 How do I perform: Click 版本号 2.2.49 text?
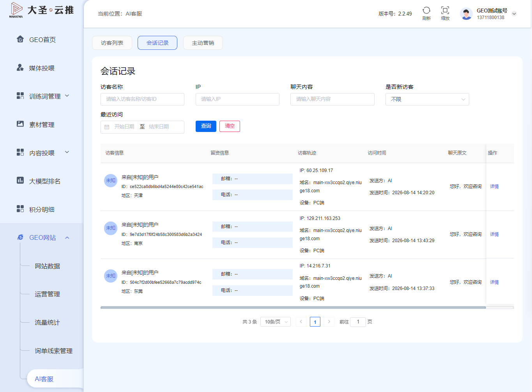(x=395, y=14)
